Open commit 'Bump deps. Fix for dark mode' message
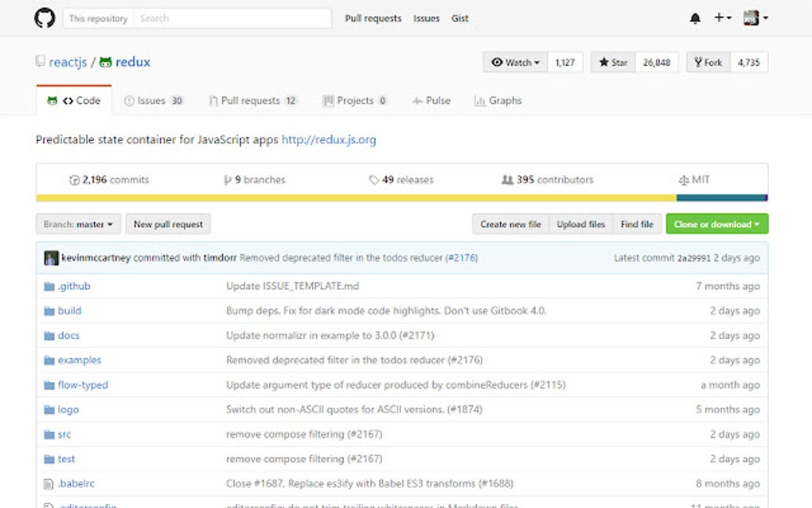This screenshot has width=812, height=508. click(x=386, y=311)
